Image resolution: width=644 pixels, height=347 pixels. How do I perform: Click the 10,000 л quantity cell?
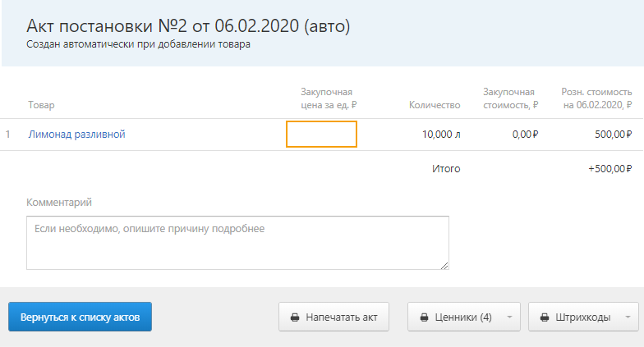click(441, 135)
